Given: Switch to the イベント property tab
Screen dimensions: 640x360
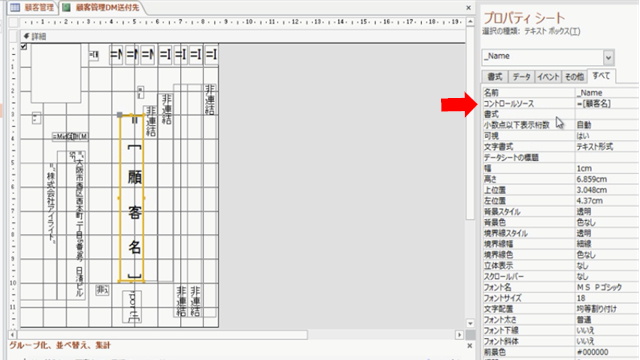Looking at the screenshot, I should coord(548,77).
